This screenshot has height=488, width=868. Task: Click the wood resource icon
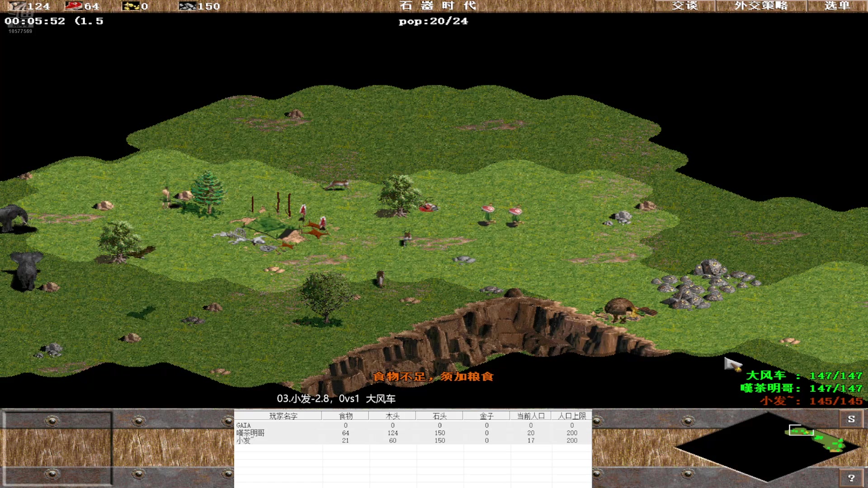pyautogui.click(x=17, y=6)
